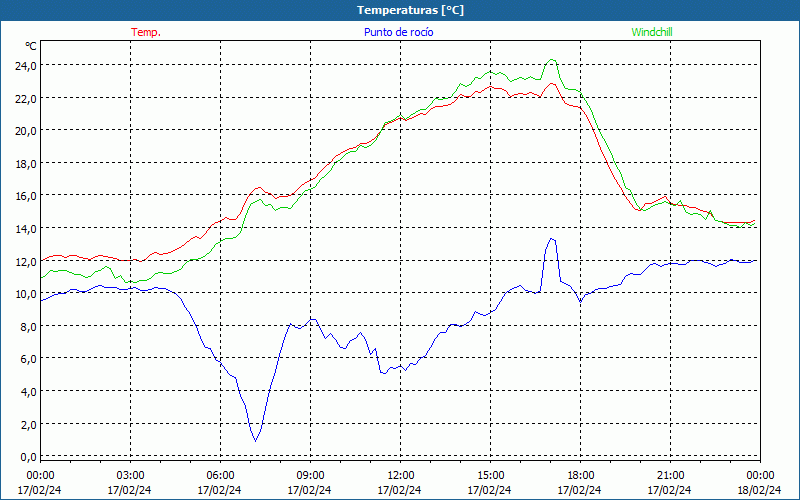Click the 18,0 y-axis value
800x500 pixels.
click(25, 164)
